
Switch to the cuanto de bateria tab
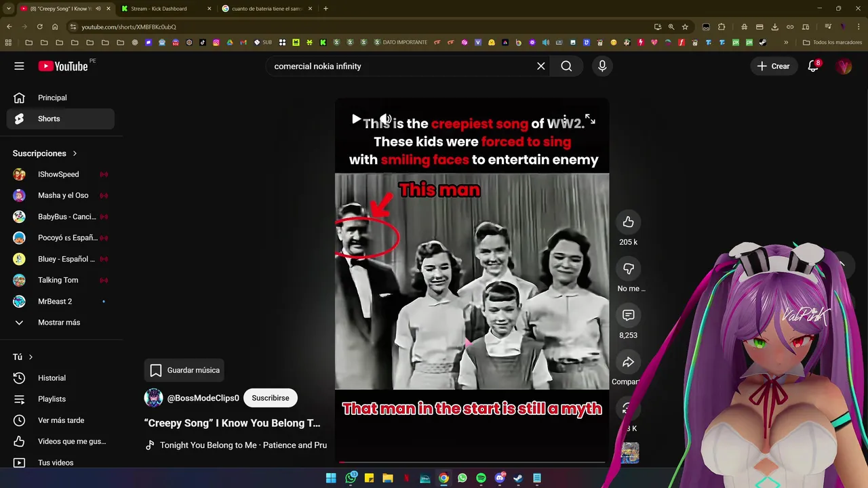coord(267,9)
